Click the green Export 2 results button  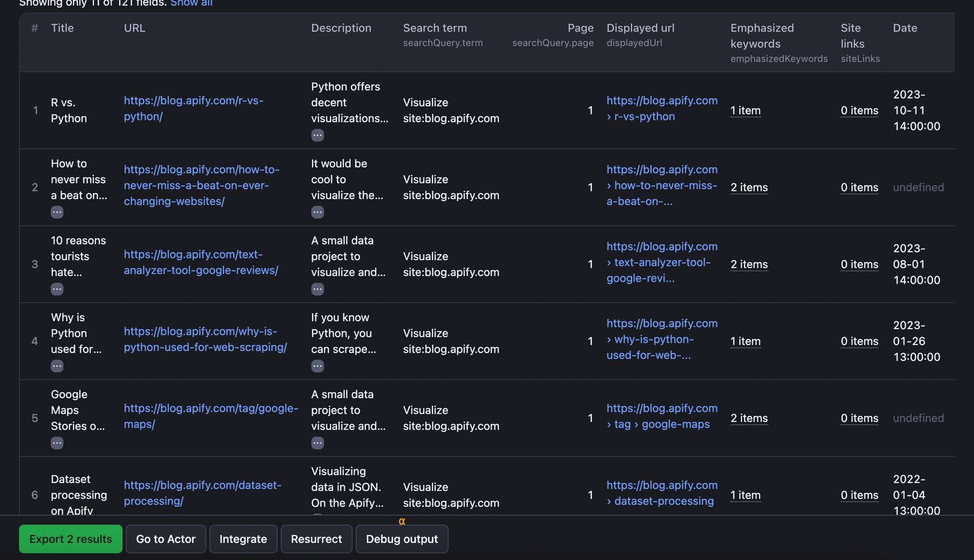coord(71,539)
